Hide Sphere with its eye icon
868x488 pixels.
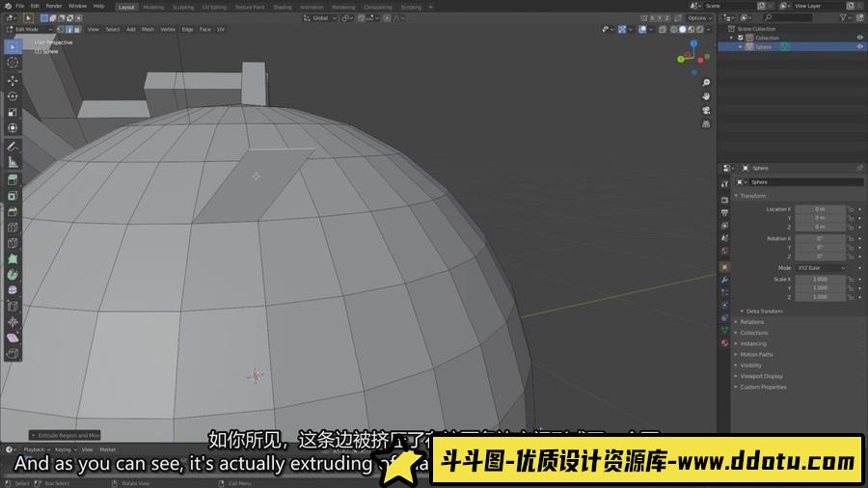click(x=859, y=47)
